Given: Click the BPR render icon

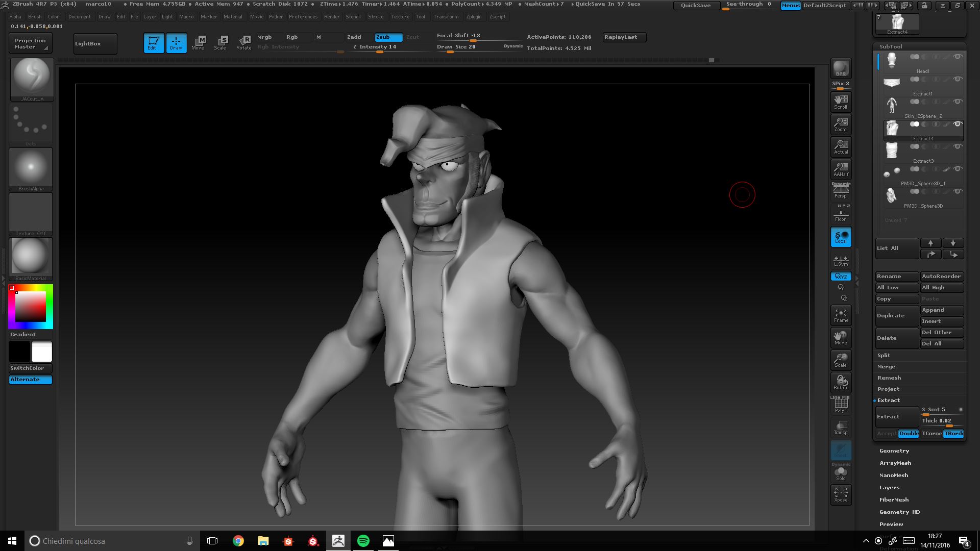Looking at the screenshot, I should point(841,68).
